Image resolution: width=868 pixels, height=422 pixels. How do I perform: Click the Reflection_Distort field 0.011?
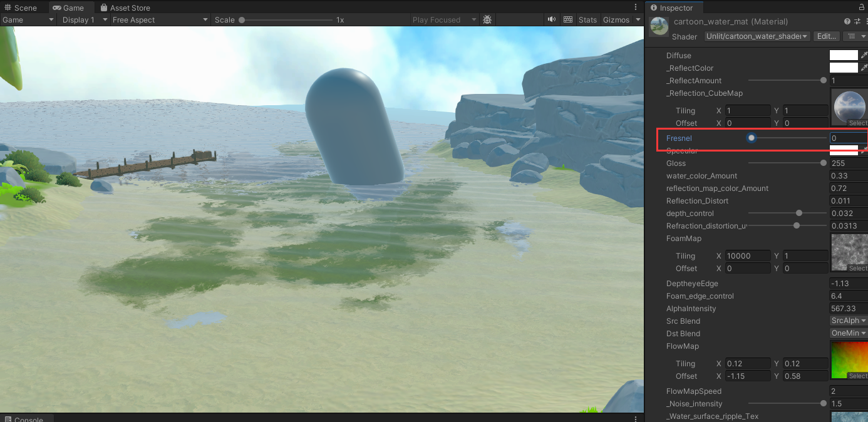[849, 200]
